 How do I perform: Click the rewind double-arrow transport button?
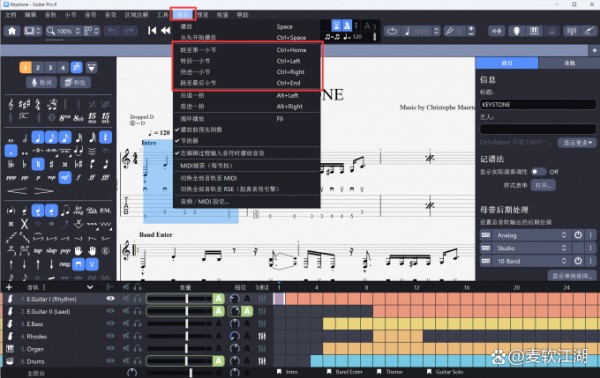point(165,31)
